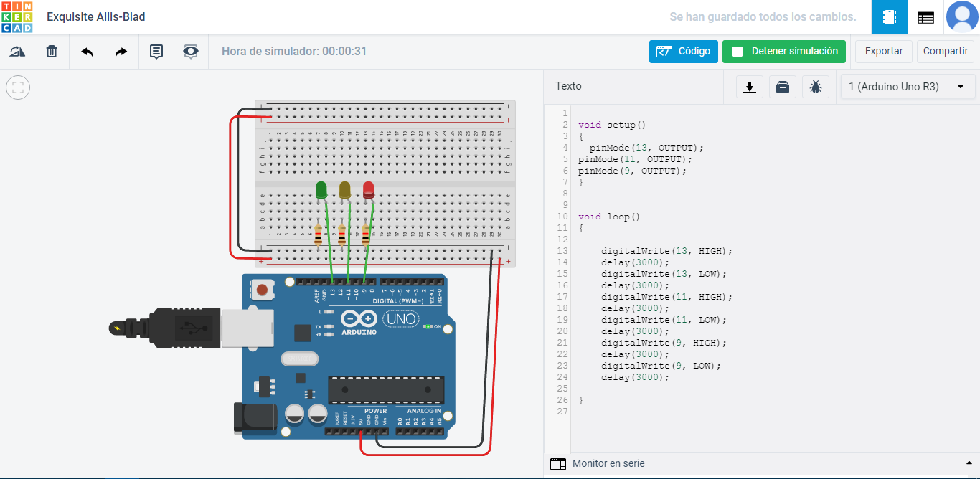The image size is (980, 479).
Task: Open the notes tool icon
Action: click(x=156, y=52)
